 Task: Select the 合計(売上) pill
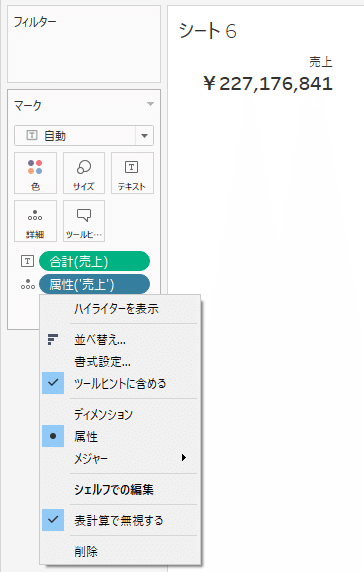tap(94, 261)
